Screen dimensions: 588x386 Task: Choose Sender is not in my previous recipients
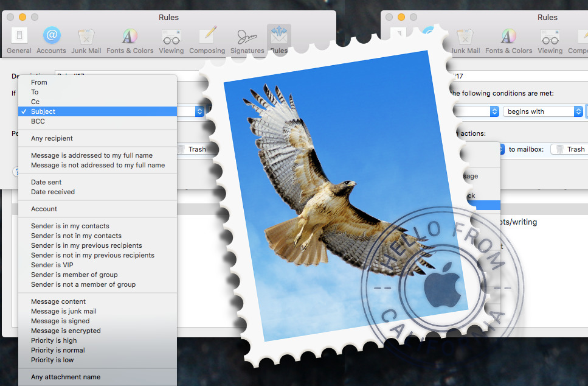(x=97, y=255)
